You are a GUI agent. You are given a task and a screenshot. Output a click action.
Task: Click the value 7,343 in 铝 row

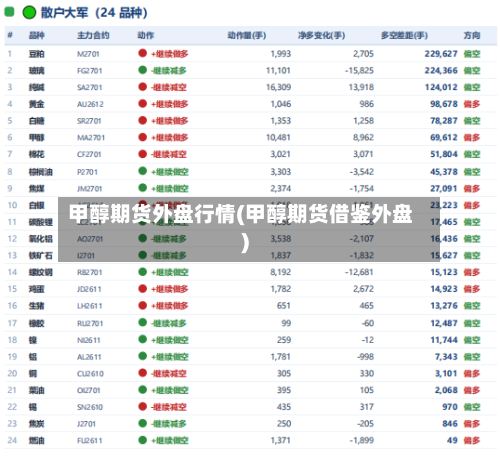(x=446, y=357)
